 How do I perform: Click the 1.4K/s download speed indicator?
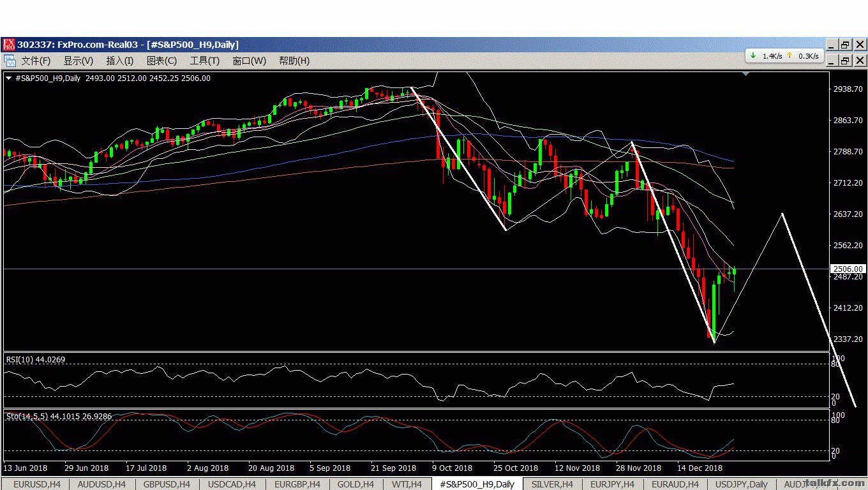(766, 56)
